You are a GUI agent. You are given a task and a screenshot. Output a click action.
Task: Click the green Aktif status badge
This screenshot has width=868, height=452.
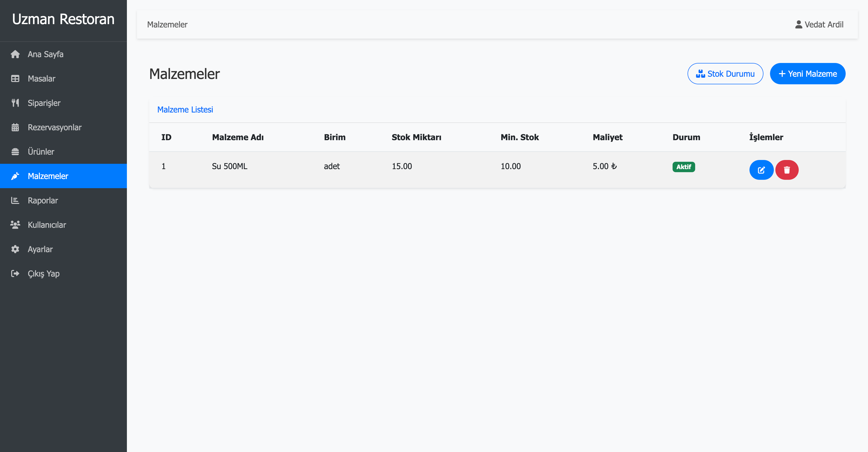683,167
